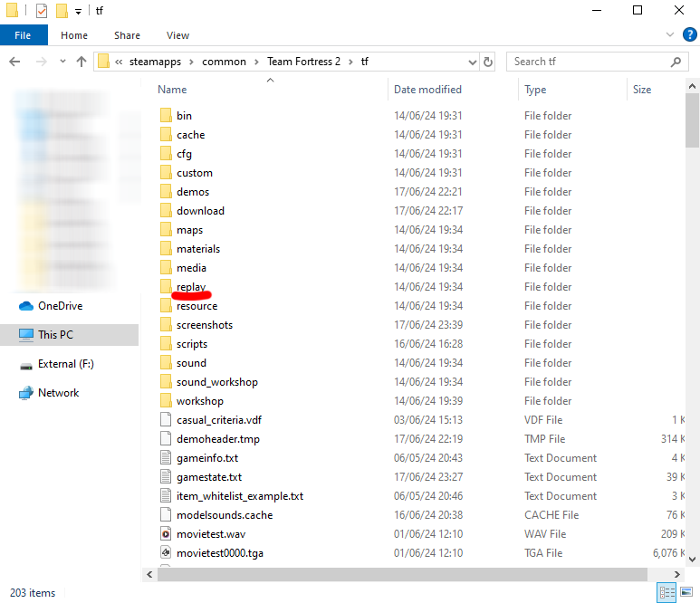Open the recent locations dropdown arrow

click(63, 62)
